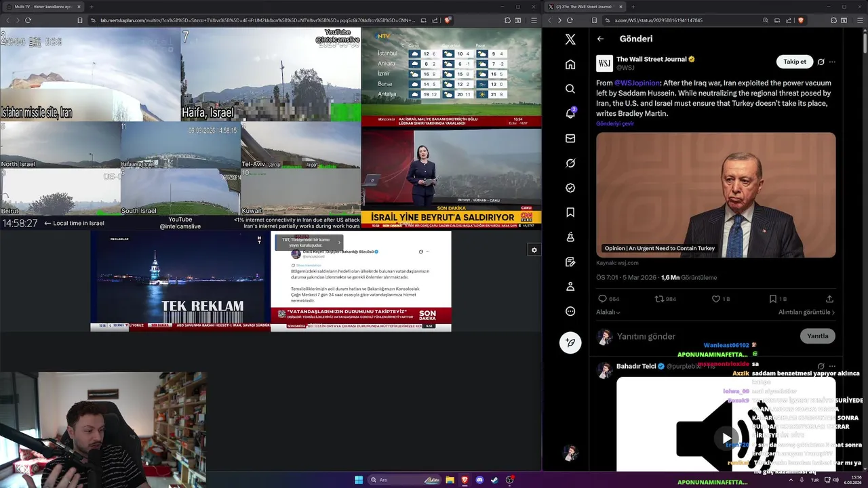Click the Yanıtla reply button

click(818, 336)
